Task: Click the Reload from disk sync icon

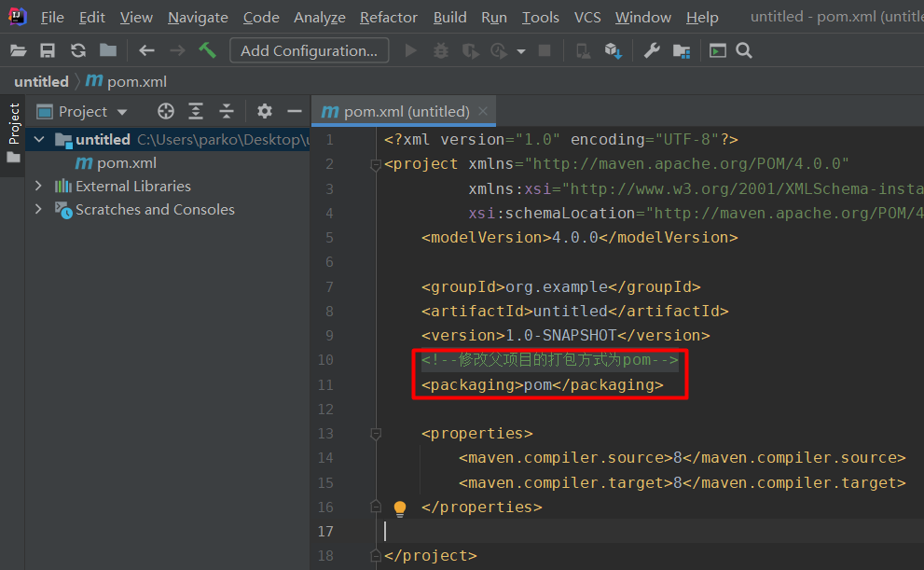Action: 77,50
